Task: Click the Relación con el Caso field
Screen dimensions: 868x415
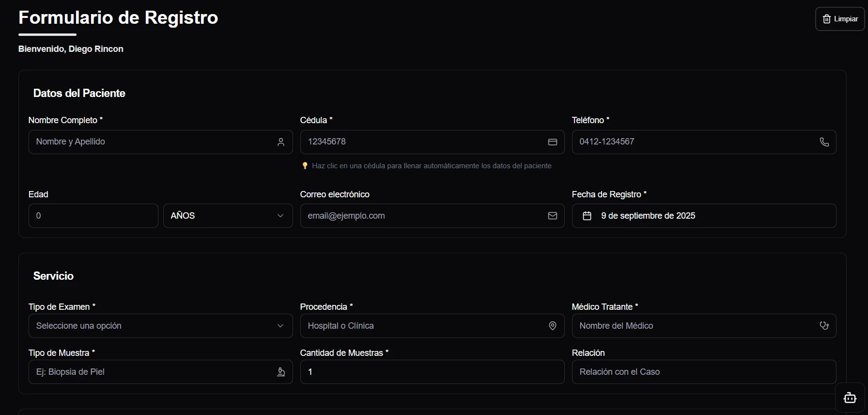Action: point(703,372)
